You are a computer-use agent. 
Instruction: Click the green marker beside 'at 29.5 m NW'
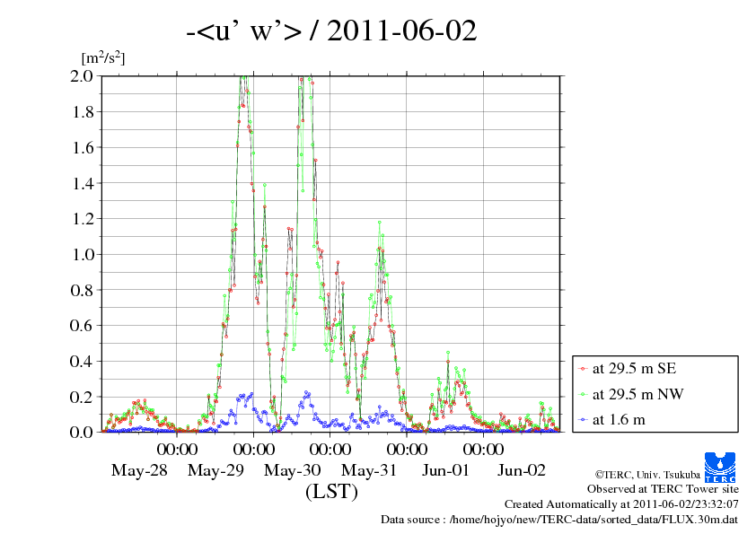coord(584,395)
